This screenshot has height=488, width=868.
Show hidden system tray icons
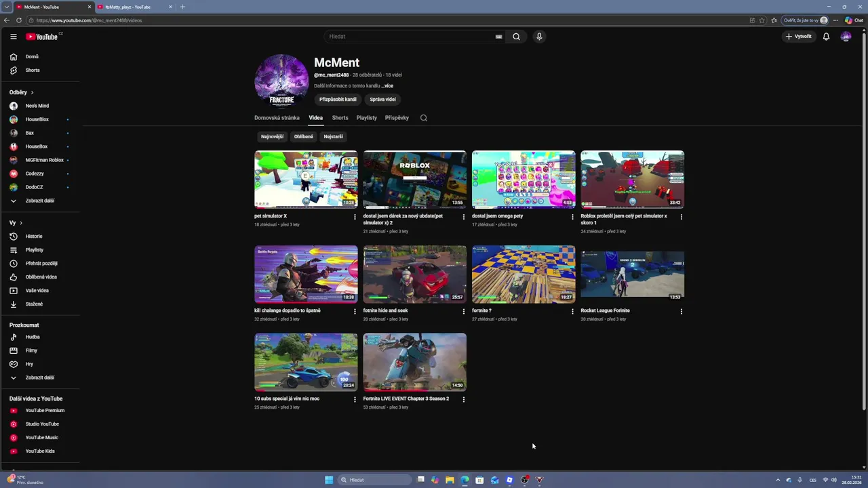778,480
